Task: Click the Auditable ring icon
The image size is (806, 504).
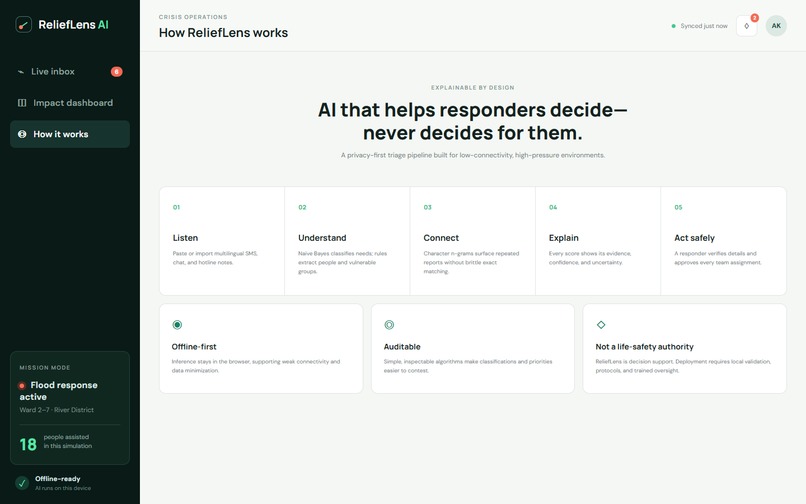Action: tap(389, 325)
